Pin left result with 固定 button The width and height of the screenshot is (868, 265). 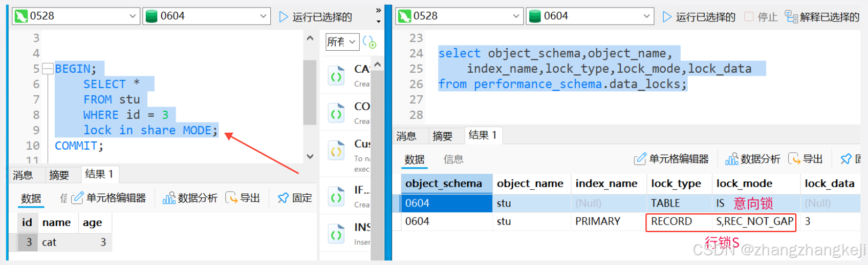[x=295, y=198]
